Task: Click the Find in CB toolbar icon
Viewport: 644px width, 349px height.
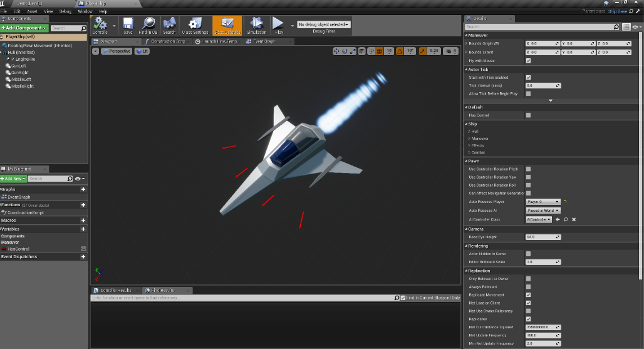Action: pyautogui.click(x=148, y=26)
